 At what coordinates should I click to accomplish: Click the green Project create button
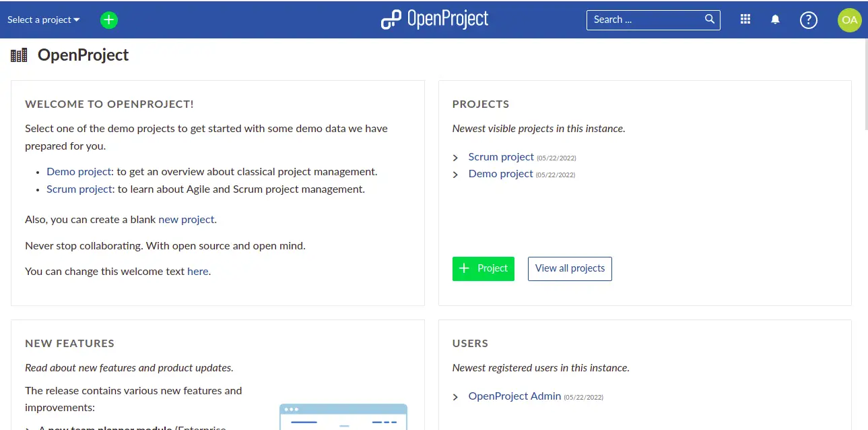[x=483, y=269]
